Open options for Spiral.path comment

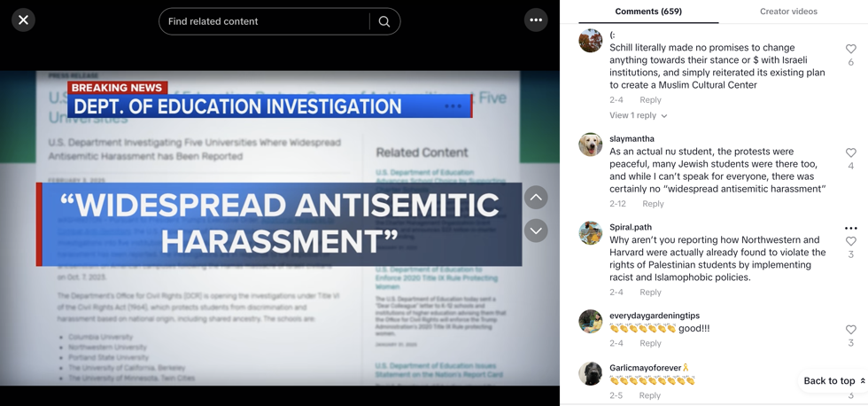850,228
